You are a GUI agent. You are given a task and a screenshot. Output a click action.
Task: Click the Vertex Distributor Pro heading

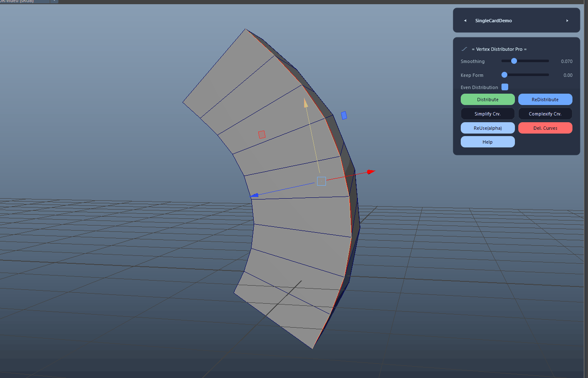point(499,49)
